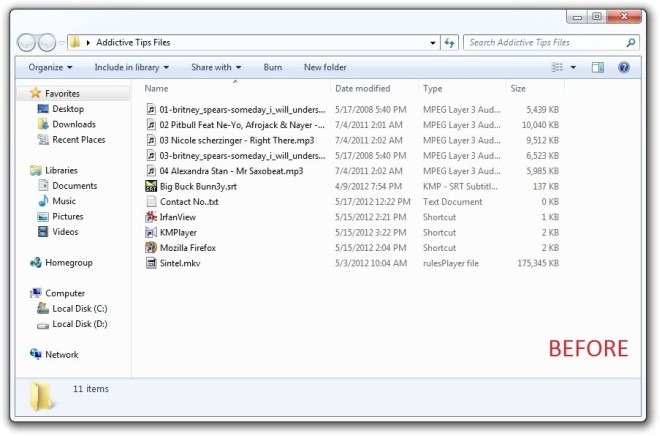Viewport: 660px width, 436px height.
Task: Click Addictive Tips Files in address bar
Action: pos(133,43)
